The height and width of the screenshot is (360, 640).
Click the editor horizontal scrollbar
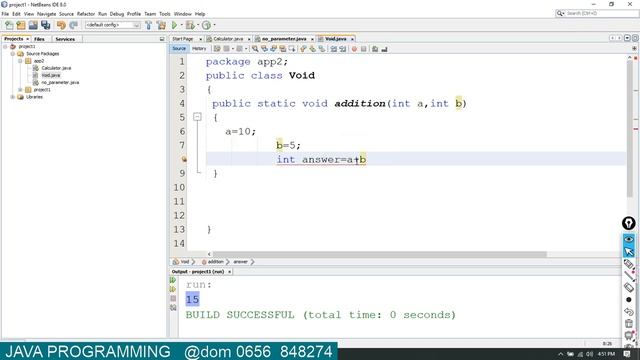[x=380, y=254]
